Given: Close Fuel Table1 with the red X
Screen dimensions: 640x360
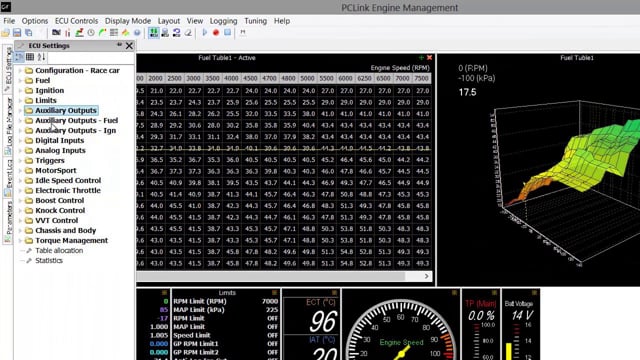Looking at the screenshot, I should tap(429, 58).
